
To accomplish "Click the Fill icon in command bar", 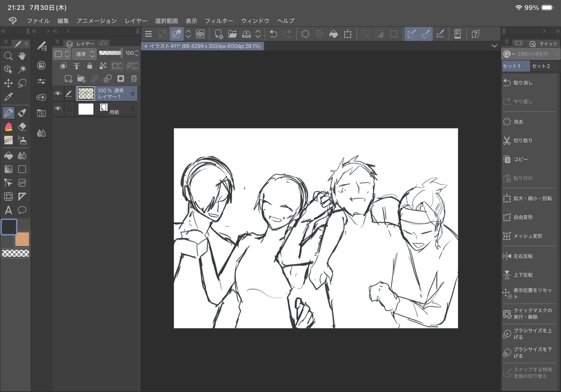I will [334, 34].
